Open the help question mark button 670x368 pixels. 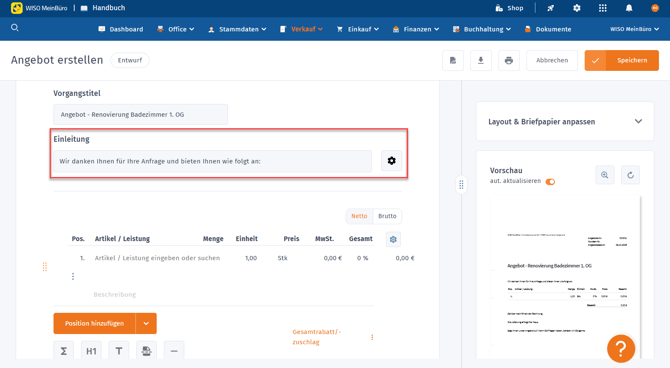(x=621, y=349)
